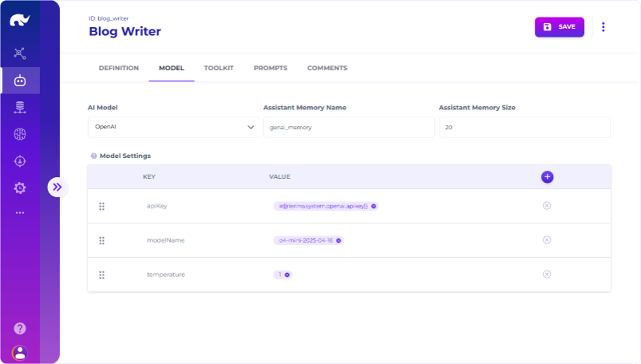Grab the modelName row drag handle
Image resolution: width=641 pixels, height=364 pixels.
point(102,240)
